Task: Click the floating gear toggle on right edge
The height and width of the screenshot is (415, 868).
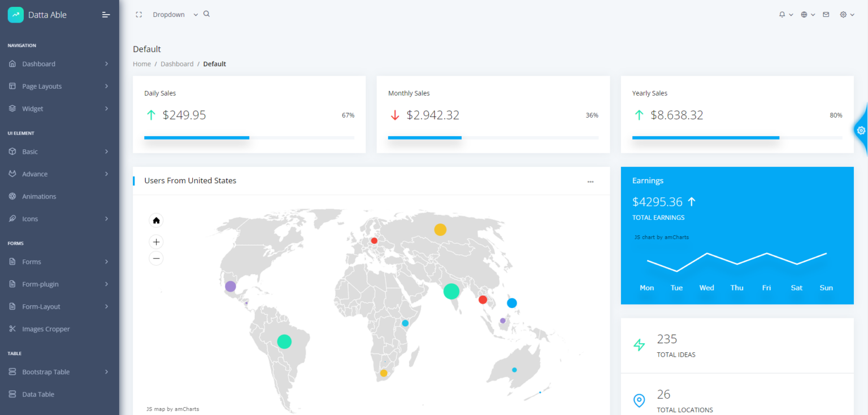Action: coord(861,130)
